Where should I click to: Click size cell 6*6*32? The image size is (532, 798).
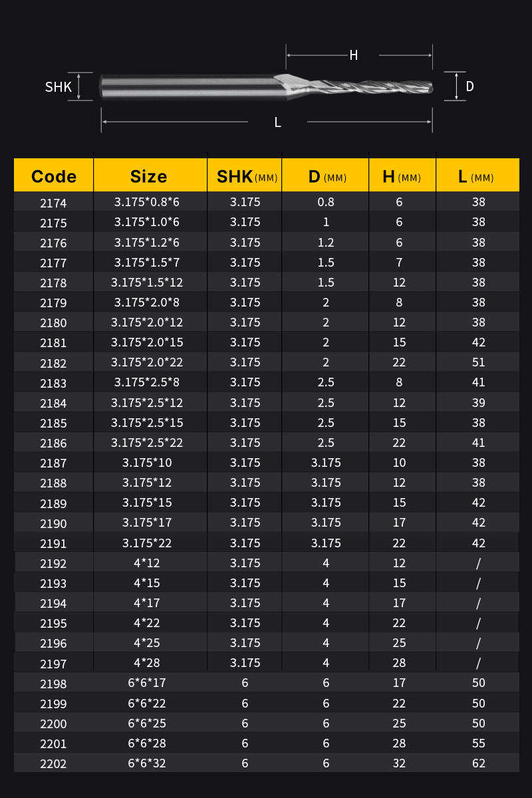147,763
